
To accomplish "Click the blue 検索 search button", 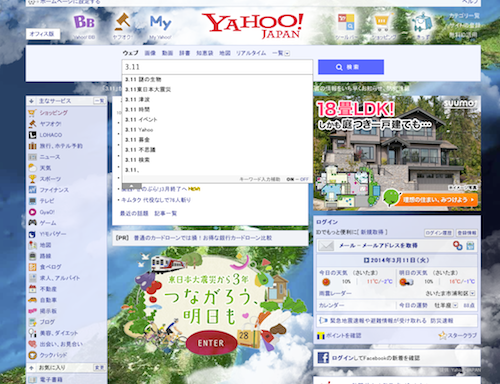I will pos(351,67).
